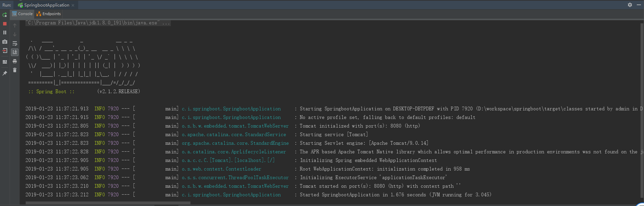The image size is (644, 206).
Task: Expand the folded java.exe command line
Action: tap(98, 23)
